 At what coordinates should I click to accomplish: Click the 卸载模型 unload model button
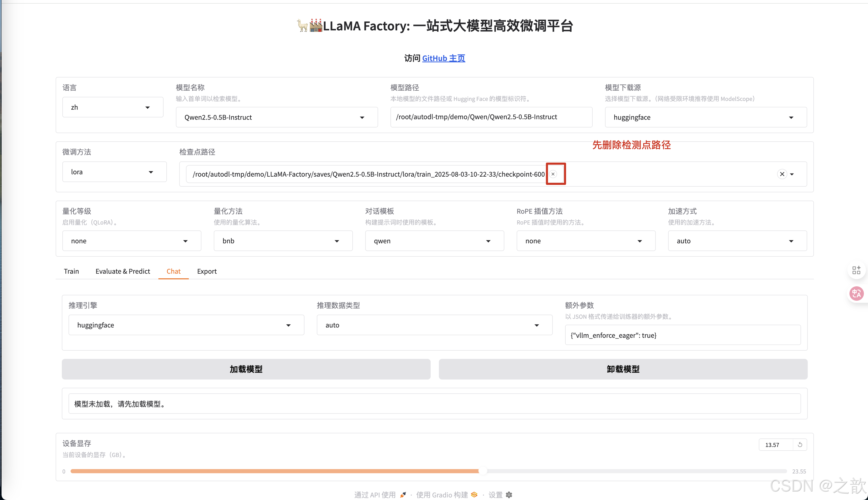[x=623, y=369]
